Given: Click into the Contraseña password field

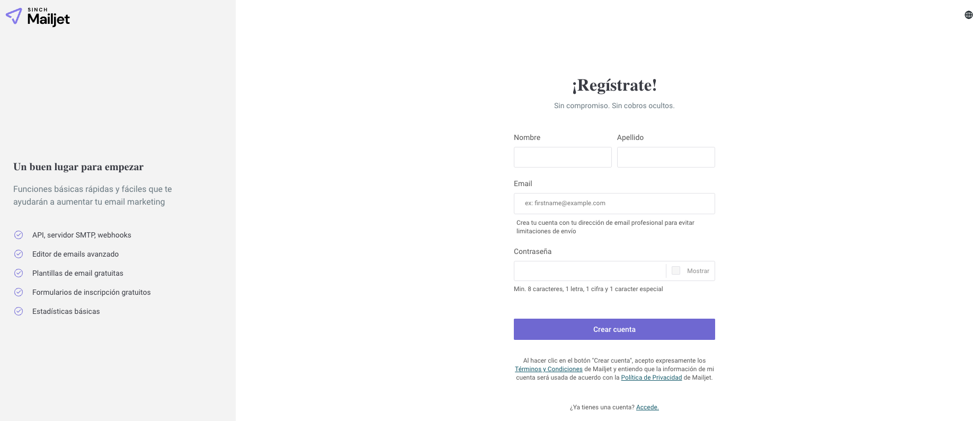Looking at the screenshot, I should (x=590, y=271).
